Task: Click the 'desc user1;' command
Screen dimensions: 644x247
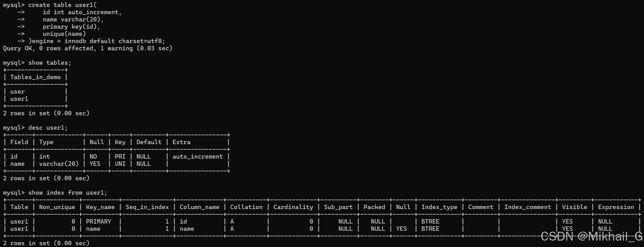Action: click(x=48, y=128)
